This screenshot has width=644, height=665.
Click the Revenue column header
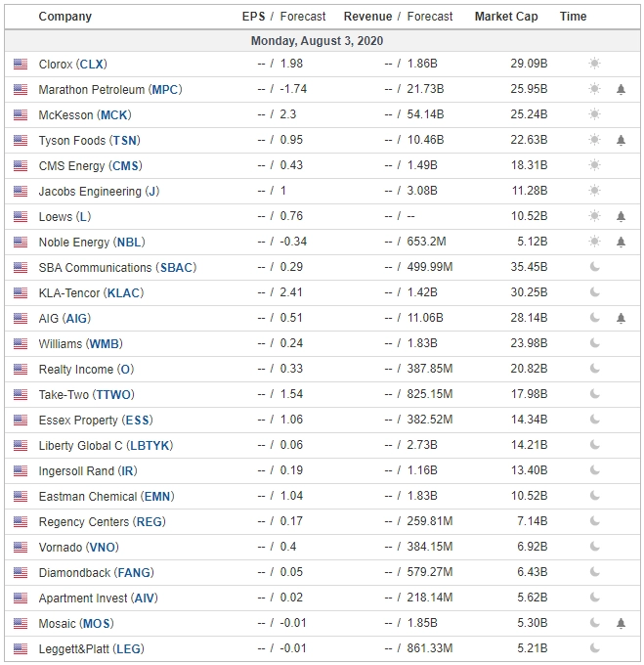(x=367, y=17)
